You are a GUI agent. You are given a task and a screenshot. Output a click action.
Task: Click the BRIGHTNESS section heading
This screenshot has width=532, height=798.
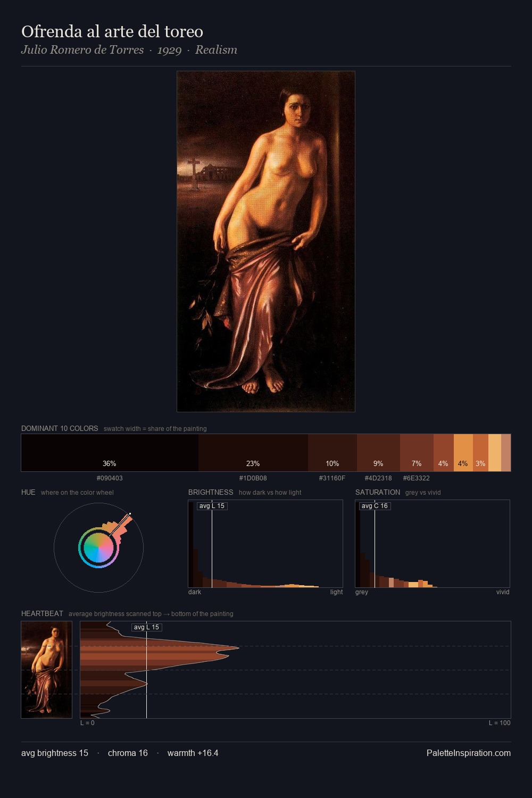click(x=211, y=492)
